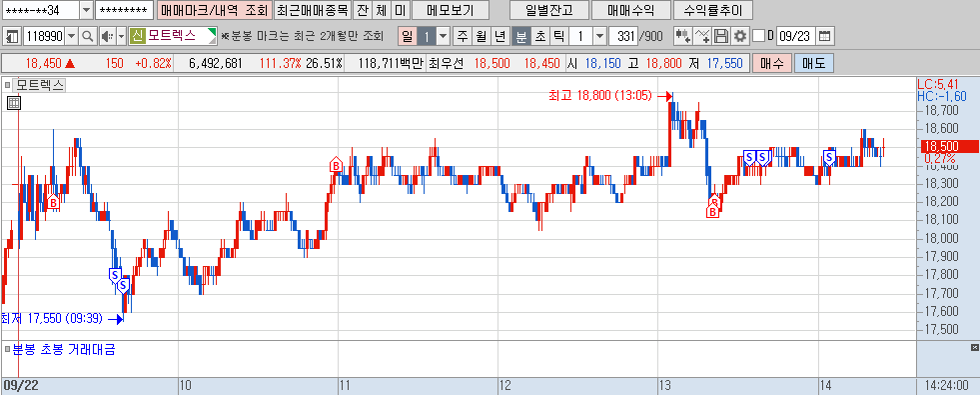Click the stock code field 118990
Image resolution: width=980 pixels, height=395 pixels.
(44, 36)
